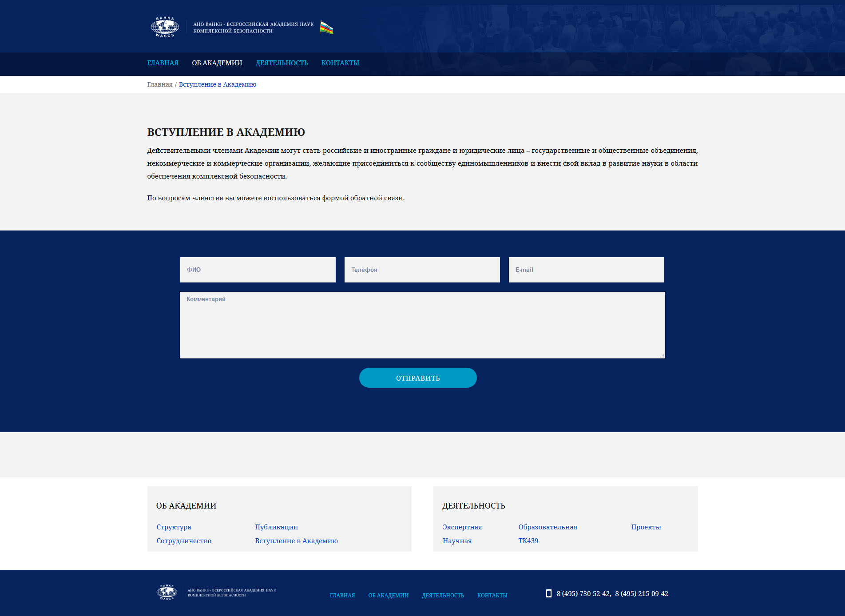Image resolution: width=845 pixels, height=616 pixels.
Task: Focus the ФИО input field
Action: 258,270
